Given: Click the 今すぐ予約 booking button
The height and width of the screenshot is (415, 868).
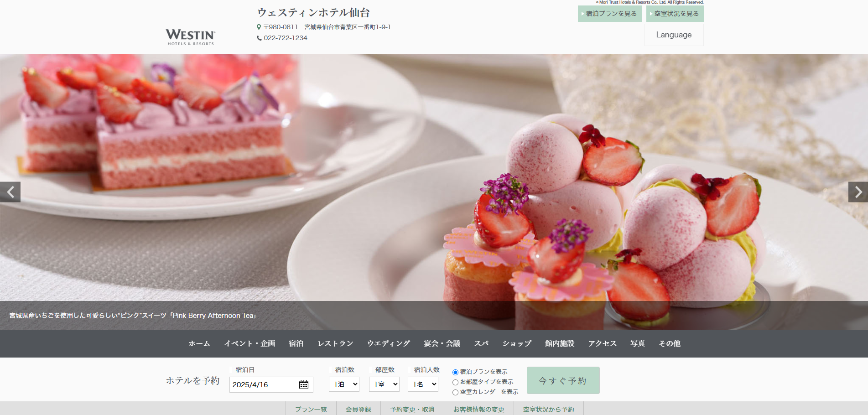Looking at the screenshot, I should (563, 380).
